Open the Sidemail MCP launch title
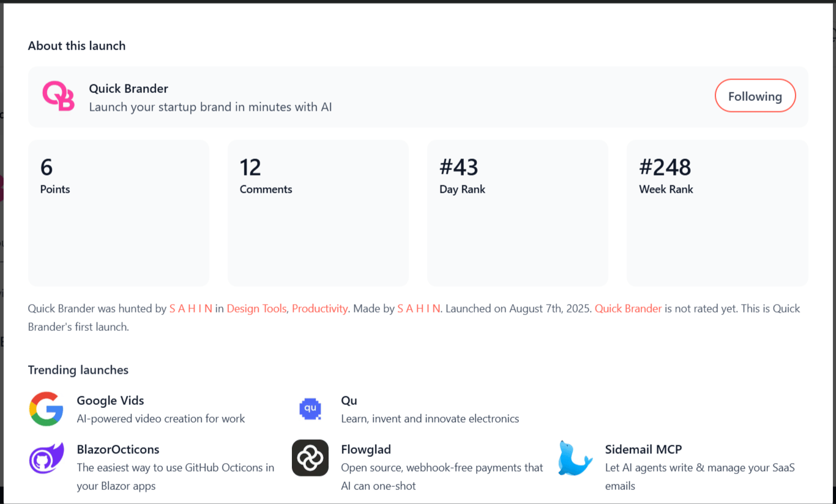Image resolution: width=836 pixels, height=504 pixels. click(x=643, y=450)
